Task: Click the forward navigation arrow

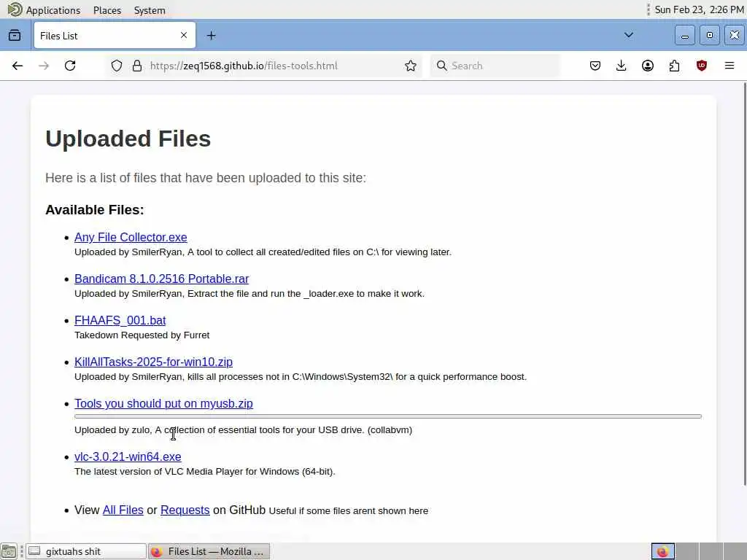Action: (44, 66)
